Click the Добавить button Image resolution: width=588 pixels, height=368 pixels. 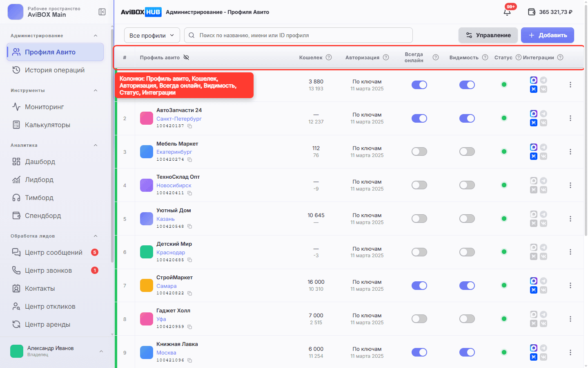pyautogui.click(x=548, y=35)
